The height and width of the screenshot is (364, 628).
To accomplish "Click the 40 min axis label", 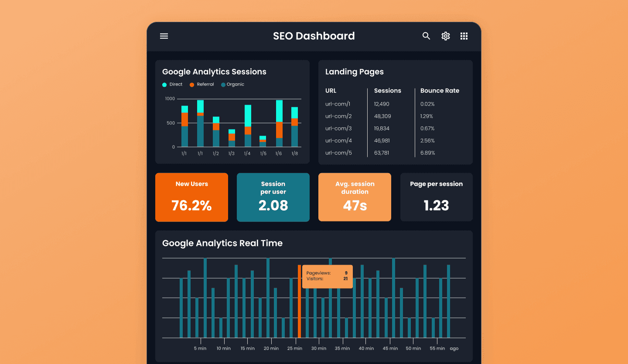I will point(366,348).
